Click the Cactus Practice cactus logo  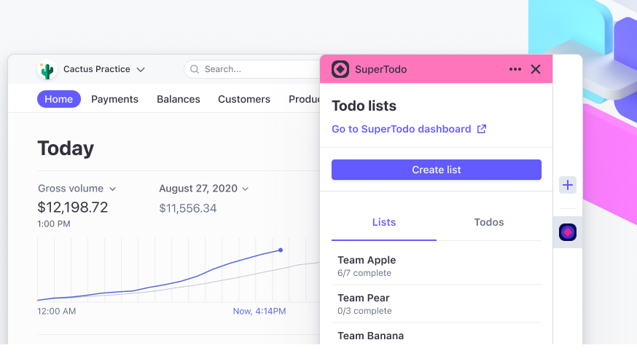[x=47, y=70]
